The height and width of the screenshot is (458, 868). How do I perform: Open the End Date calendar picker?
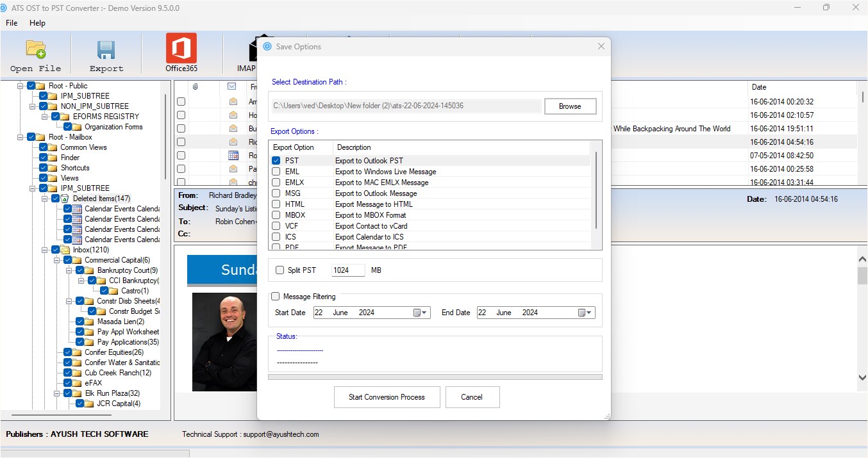[x=585, y=313]
